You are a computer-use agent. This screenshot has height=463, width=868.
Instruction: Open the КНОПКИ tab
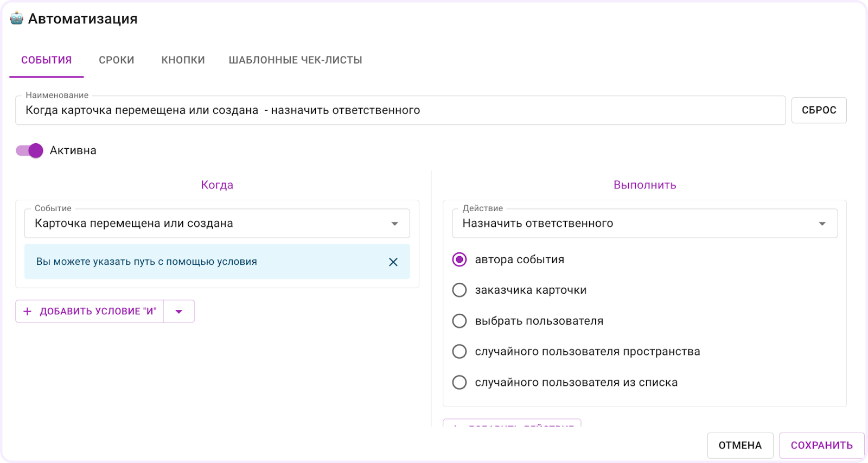point(183,60)
